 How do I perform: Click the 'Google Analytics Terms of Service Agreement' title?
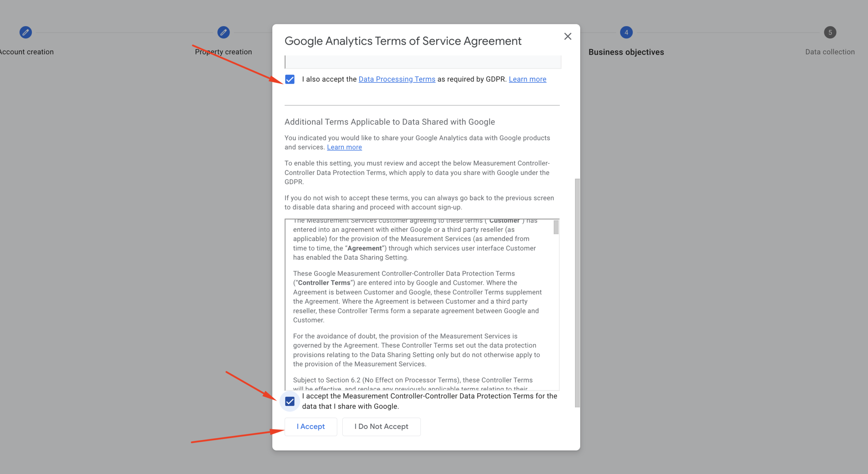[x=403, y=41]
